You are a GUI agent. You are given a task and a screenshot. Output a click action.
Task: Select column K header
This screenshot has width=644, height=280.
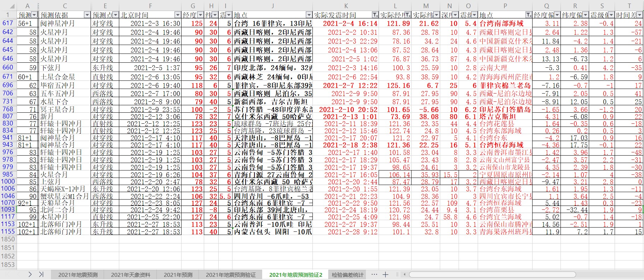click(x=346, y=6)
